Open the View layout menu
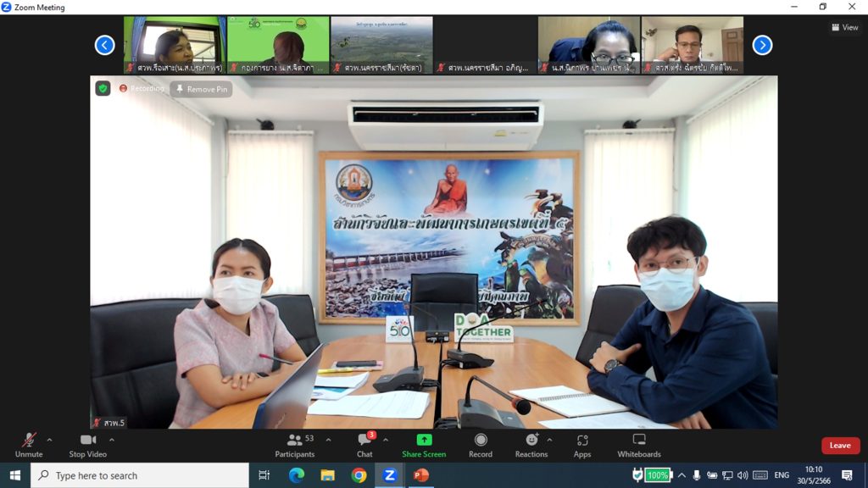This screenshot has width=868, height=488. tap(845, 27)
